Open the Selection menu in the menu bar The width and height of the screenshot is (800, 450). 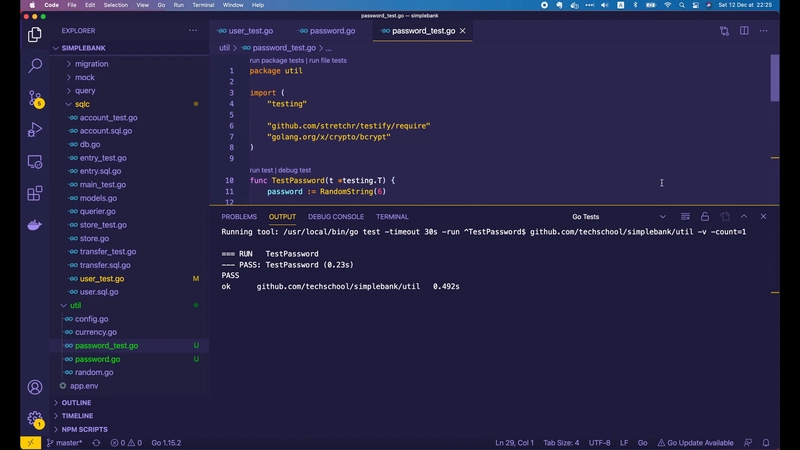(x=116, y=5)
